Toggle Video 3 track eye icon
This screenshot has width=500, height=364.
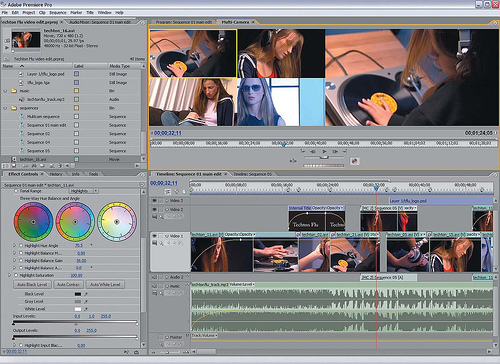[x=155, y=201]
